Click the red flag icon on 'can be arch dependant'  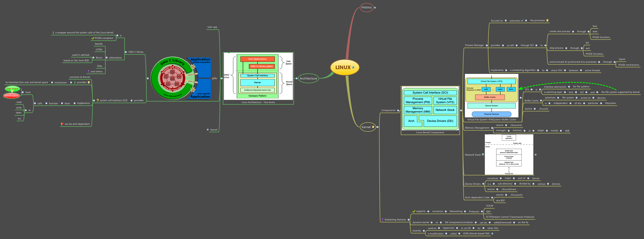[63, 124]
